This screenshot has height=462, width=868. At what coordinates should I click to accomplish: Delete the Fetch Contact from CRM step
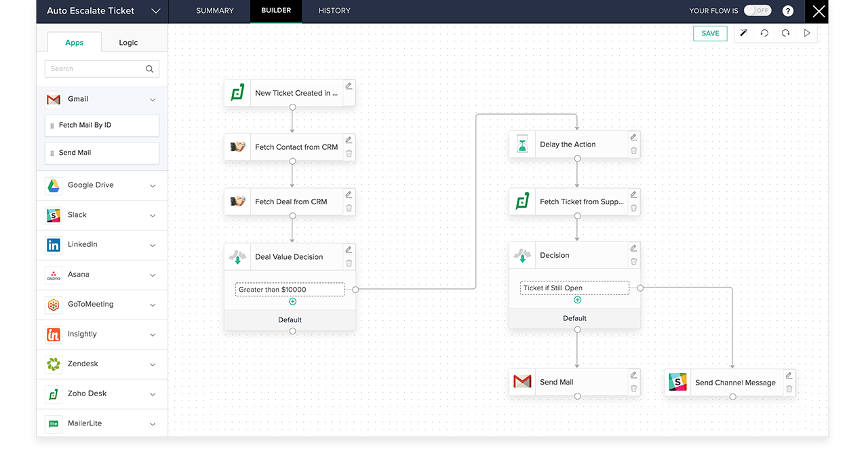(349, 153)
